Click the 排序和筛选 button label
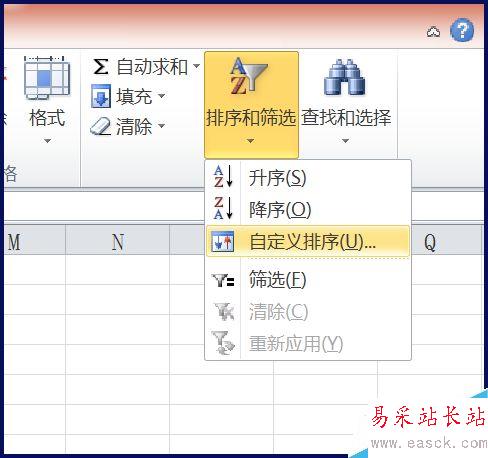488x458 pixels. 251,118
